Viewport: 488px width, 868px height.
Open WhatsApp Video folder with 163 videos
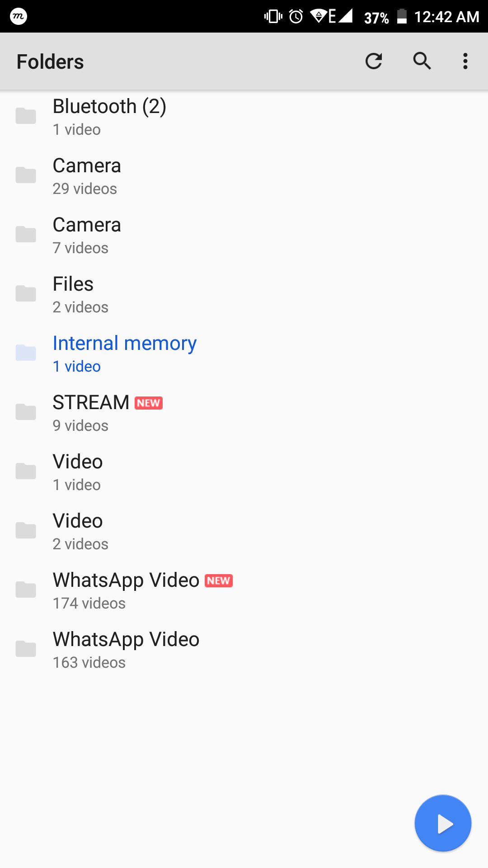(244, 649)
